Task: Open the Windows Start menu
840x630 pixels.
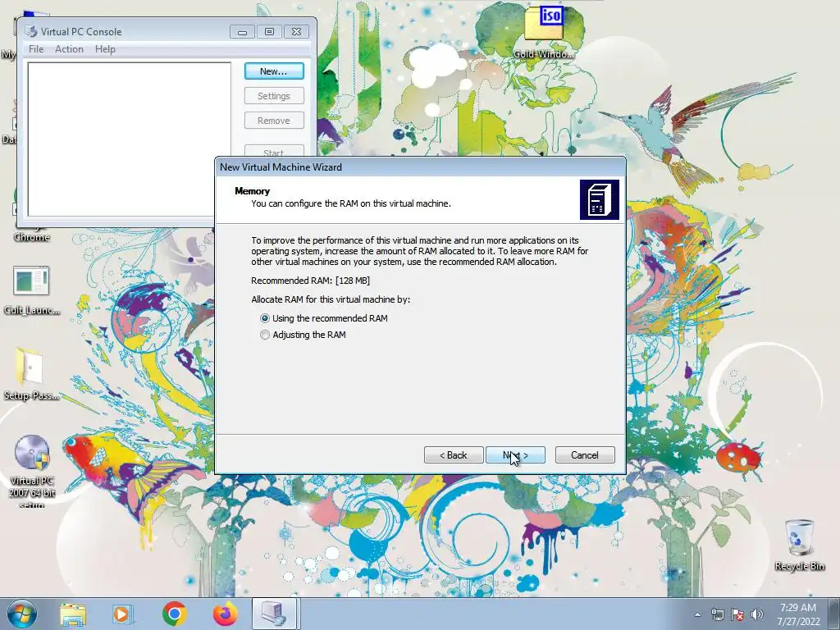Action: [x=21, y=614]
